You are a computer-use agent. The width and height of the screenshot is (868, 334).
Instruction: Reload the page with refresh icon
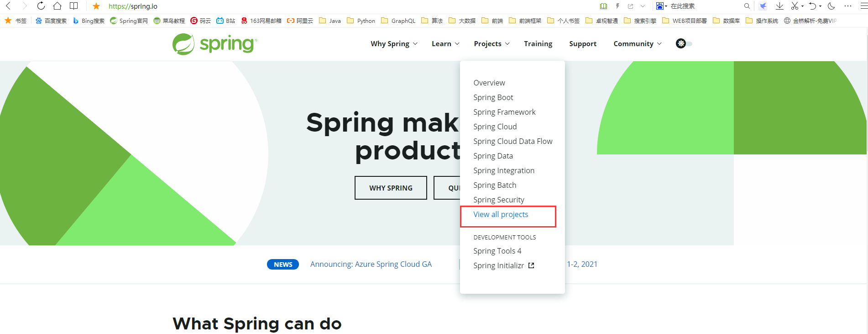41,6
